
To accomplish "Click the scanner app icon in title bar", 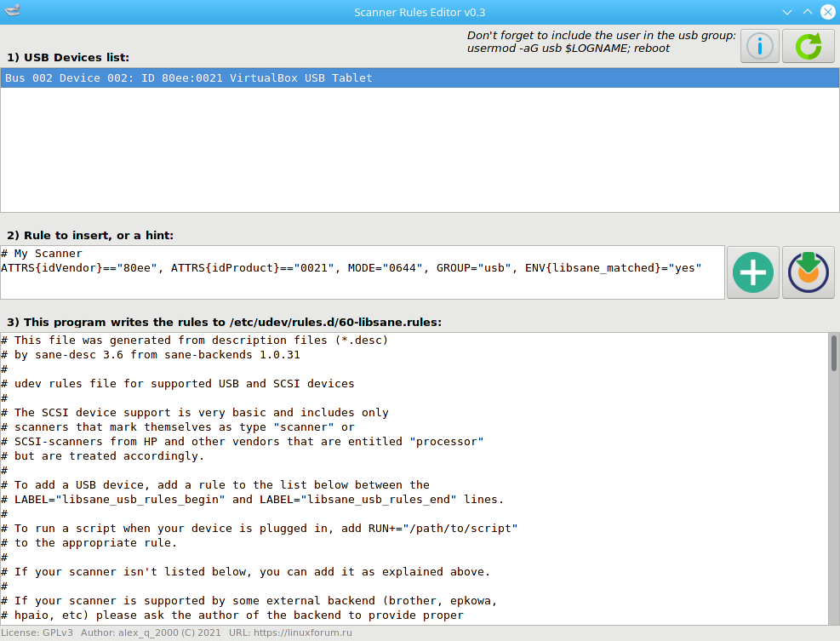I will 12,12.
